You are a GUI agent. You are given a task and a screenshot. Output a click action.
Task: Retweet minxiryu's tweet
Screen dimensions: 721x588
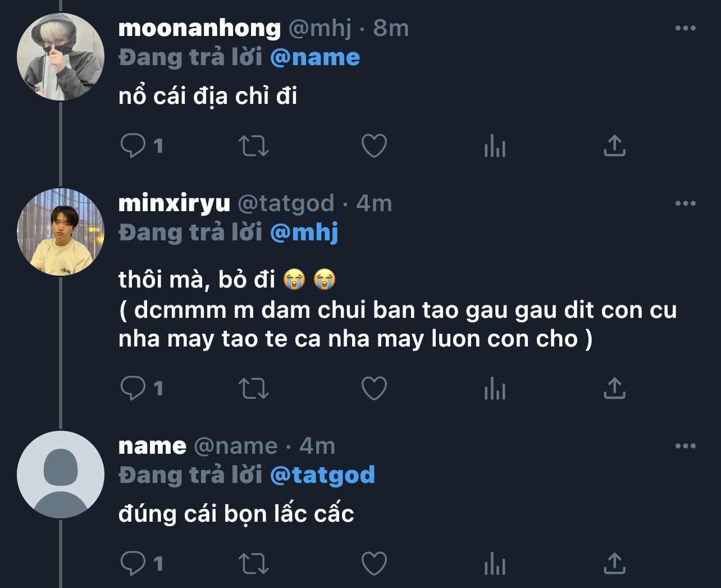tap(254, 388)
